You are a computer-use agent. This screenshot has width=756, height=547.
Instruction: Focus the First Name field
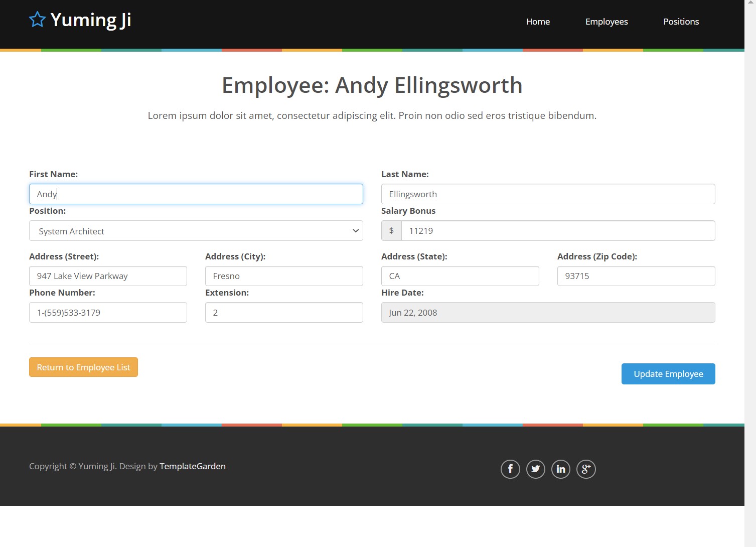[x=196, y=194]
